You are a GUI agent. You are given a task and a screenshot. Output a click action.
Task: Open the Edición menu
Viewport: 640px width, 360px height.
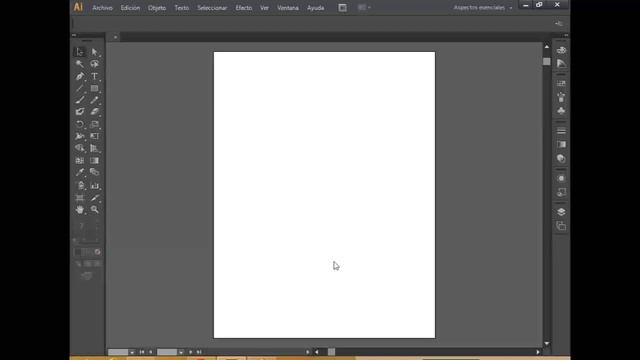coord(130,8)
